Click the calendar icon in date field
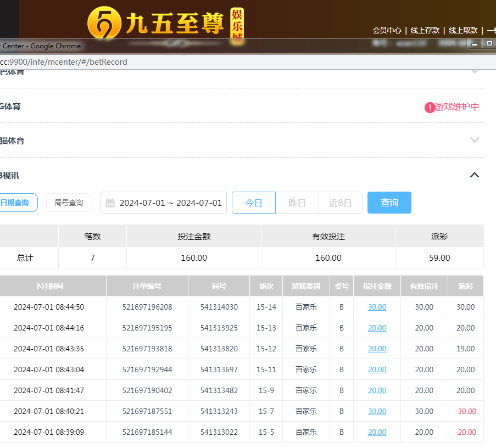 110,203
